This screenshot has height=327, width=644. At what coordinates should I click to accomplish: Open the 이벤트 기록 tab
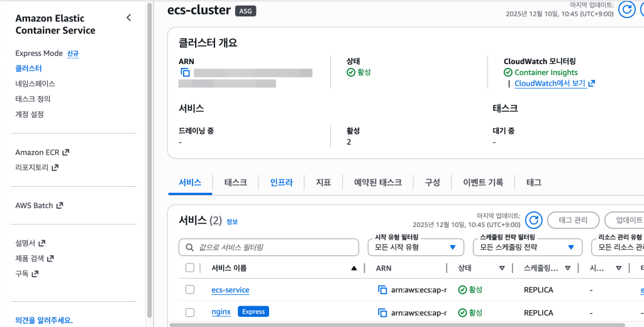(x=482, y=182)
